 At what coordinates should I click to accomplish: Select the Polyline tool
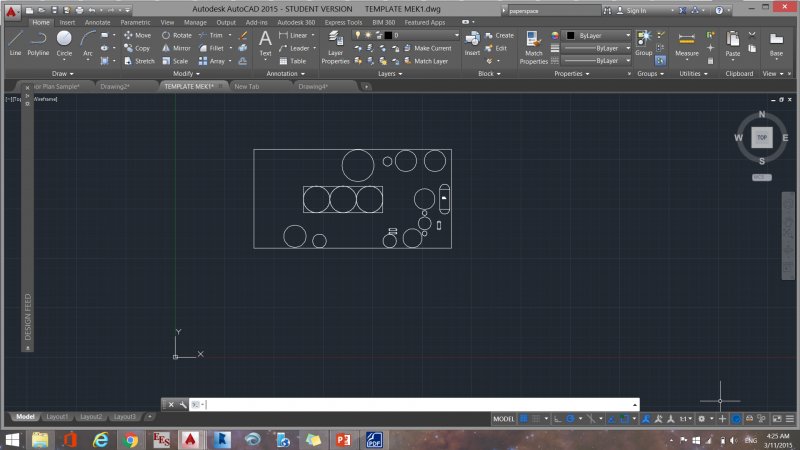[38, 42]
